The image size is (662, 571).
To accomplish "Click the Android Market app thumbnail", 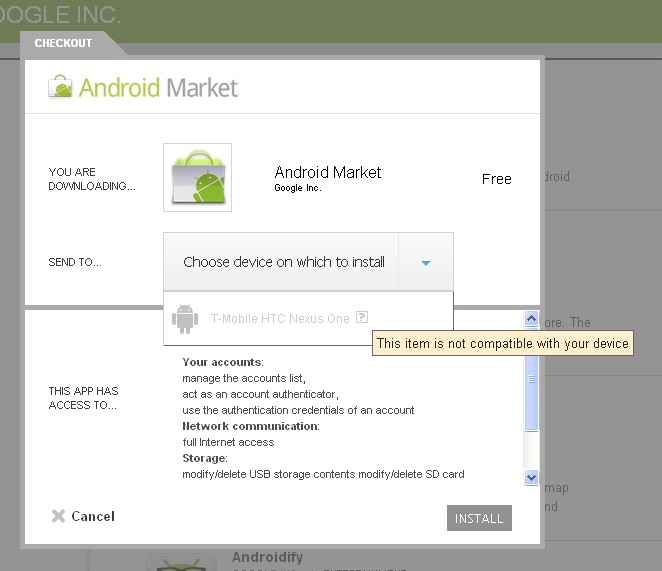I will tap(198, 177).
